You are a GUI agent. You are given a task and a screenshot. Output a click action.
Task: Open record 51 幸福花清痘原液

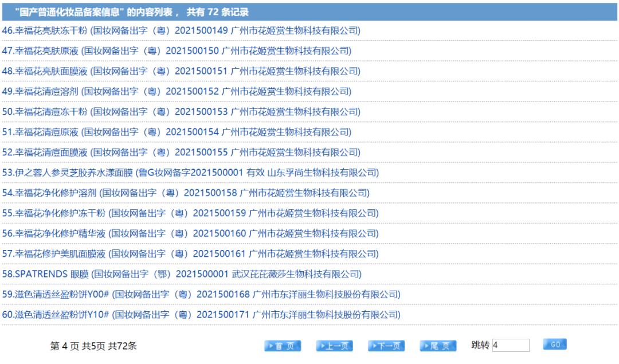tap(177, 132)
